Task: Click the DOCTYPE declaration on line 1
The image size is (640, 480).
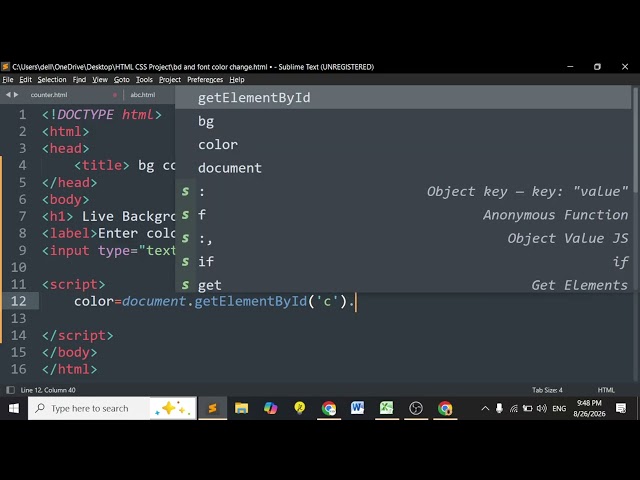Action: (102, 115)
